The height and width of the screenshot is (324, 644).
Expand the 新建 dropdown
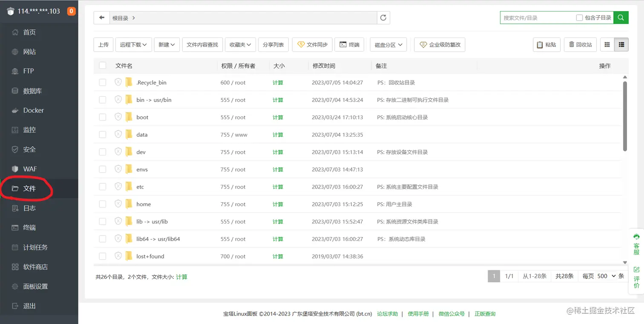(x=167, y=45)
